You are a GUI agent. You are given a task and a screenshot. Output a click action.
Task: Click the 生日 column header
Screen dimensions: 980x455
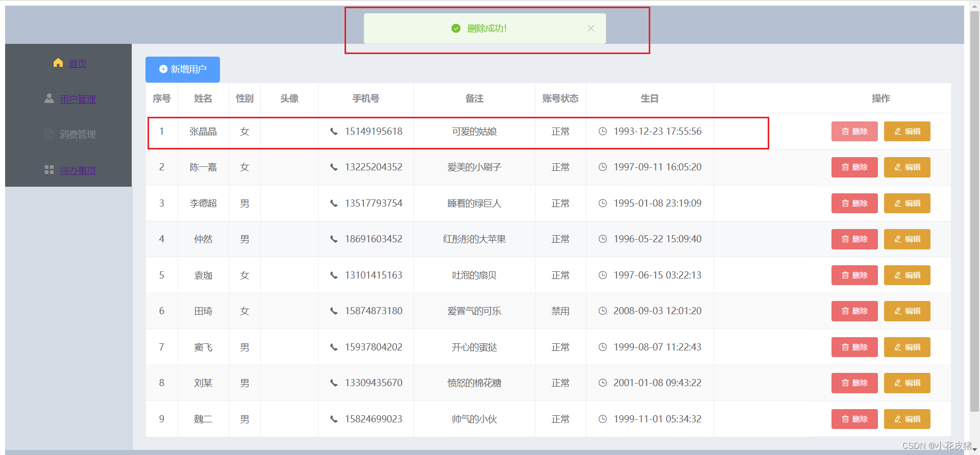(650, 98)
